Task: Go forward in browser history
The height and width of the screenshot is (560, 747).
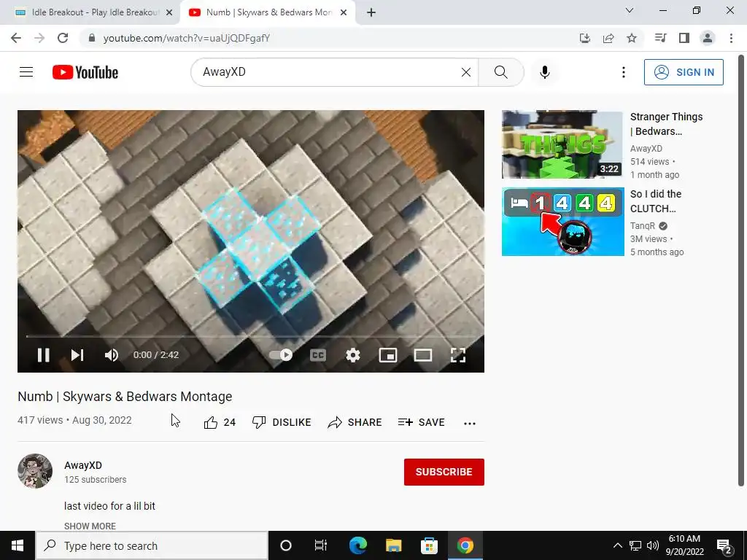Action: click(39, 38)
